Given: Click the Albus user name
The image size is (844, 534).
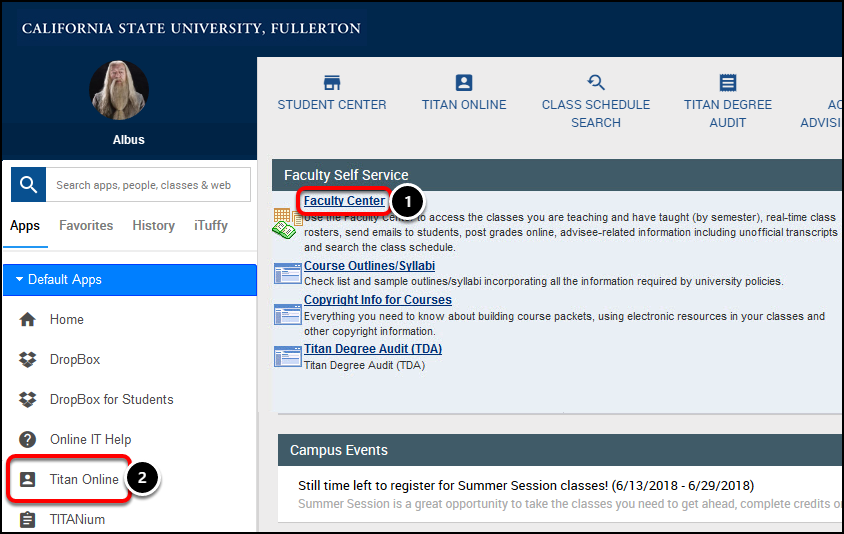Looking at the screenshot, I should pos(129,140).
